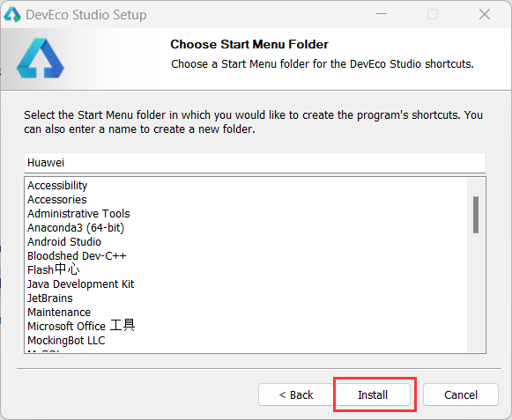Screen dimensions: 512x420
Task: Go back with the Back button
Action: 296,394
